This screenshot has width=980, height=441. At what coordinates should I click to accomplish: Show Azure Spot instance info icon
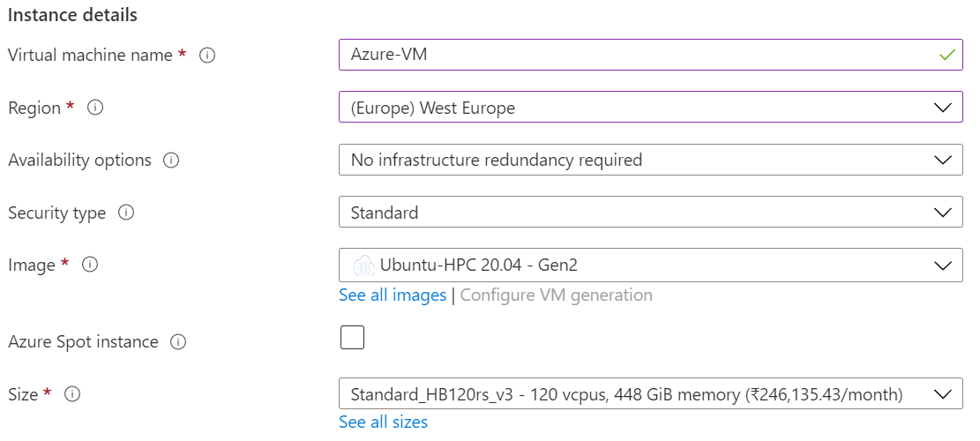(178, 342)
